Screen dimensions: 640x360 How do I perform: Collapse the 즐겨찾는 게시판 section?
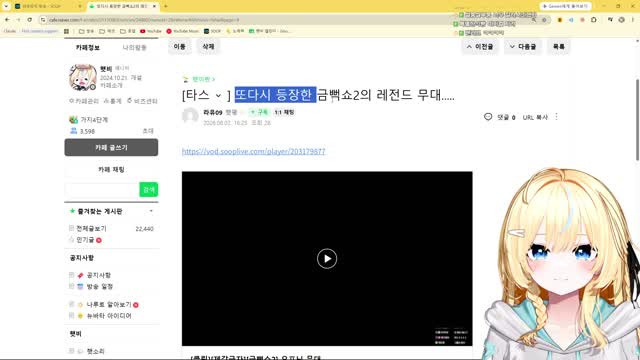click(x=151, y=211)
